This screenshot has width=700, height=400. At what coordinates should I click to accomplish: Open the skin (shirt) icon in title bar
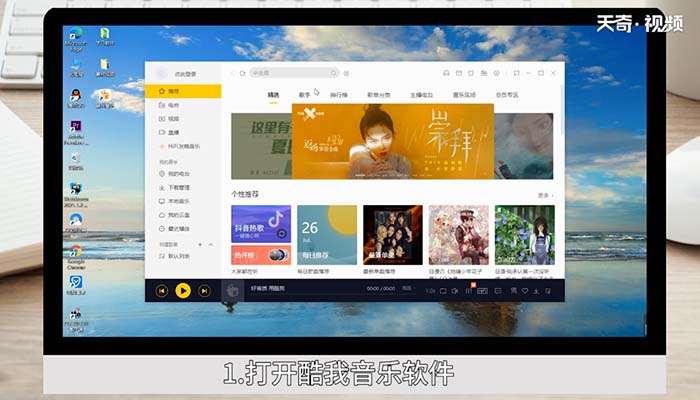tap(471, 73)
